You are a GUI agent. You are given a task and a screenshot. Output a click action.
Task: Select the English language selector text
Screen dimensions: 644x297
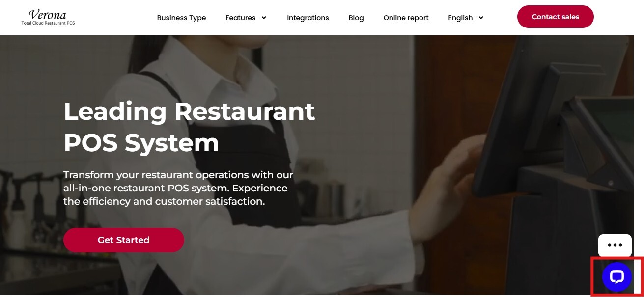pos(460,18)
